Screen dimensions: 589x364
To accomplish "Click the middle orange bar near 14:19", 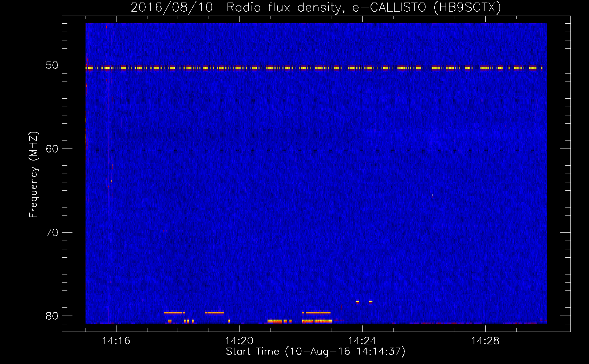I will [215, 313].
